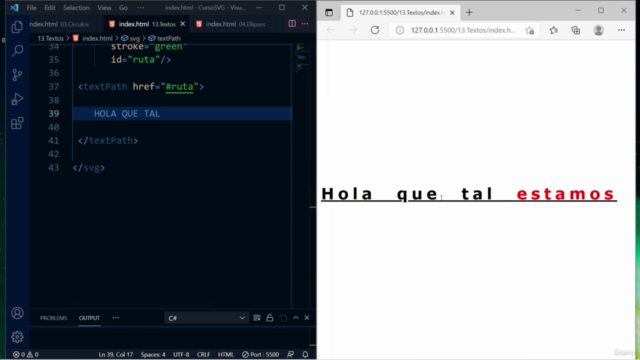
Task: Click the #ruta link in the code
Action: point(180,87)
